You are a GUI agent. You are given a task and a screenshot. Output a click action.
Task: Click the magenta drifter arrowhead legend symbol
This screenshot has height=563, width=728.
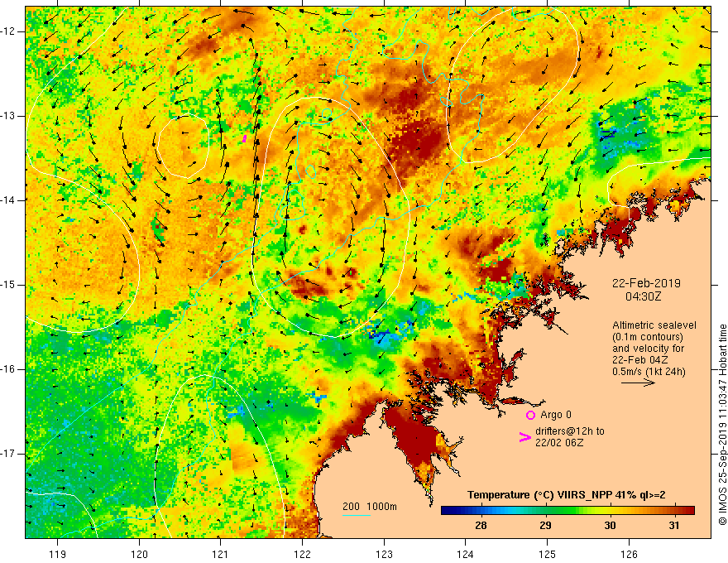click(x=524, y=437)
